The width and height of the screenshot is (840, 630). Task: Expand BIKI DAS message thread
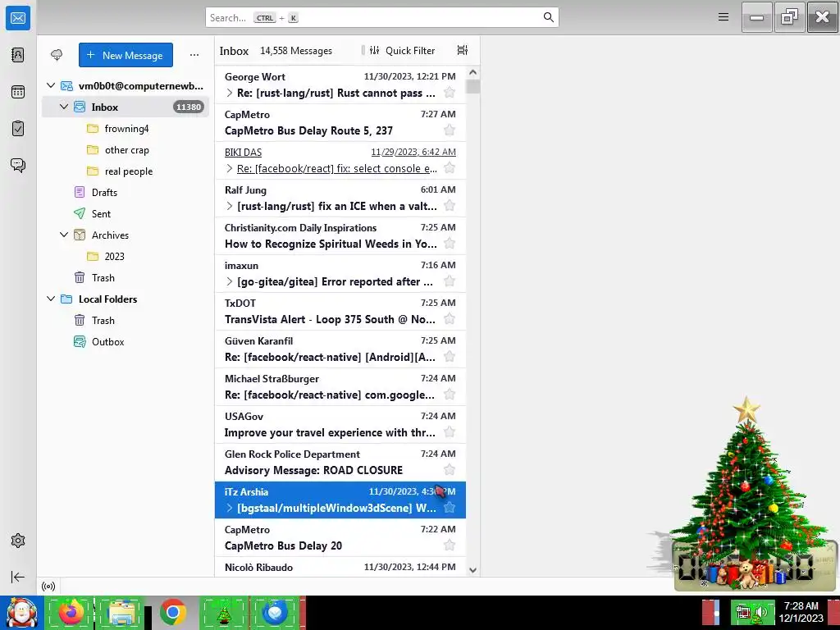tap(230, 169)
